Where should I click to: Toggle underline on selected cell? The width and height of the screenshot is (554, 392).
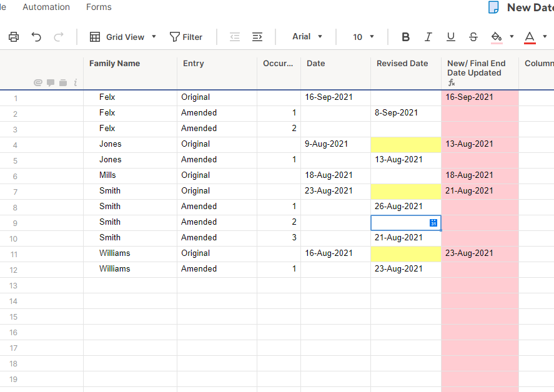[x=450, y=37]
